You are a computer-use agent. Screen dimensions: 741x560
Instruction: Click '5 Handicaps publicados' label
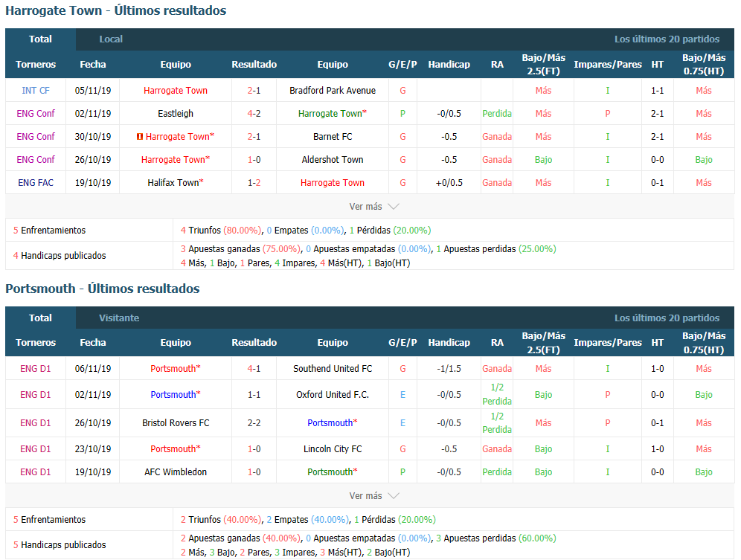coord(60,545)
